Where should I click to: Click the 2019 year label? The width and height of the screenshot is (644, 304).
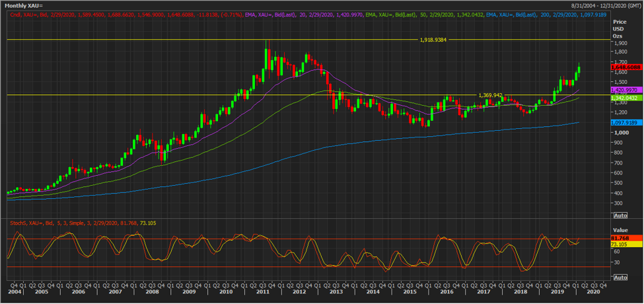557,291
